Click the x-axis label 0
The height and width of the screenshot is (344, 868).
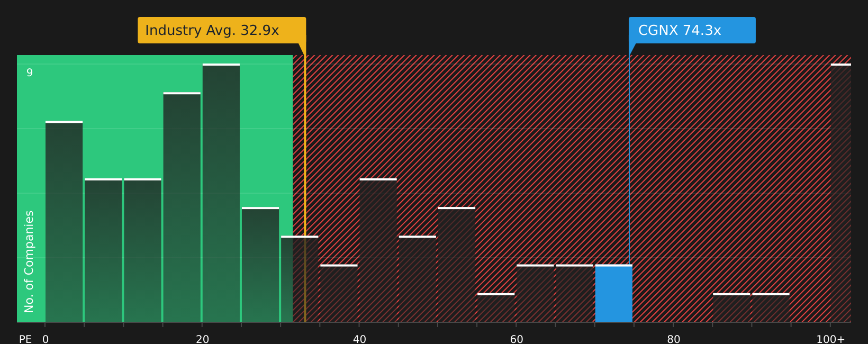[x=46, y=339]
